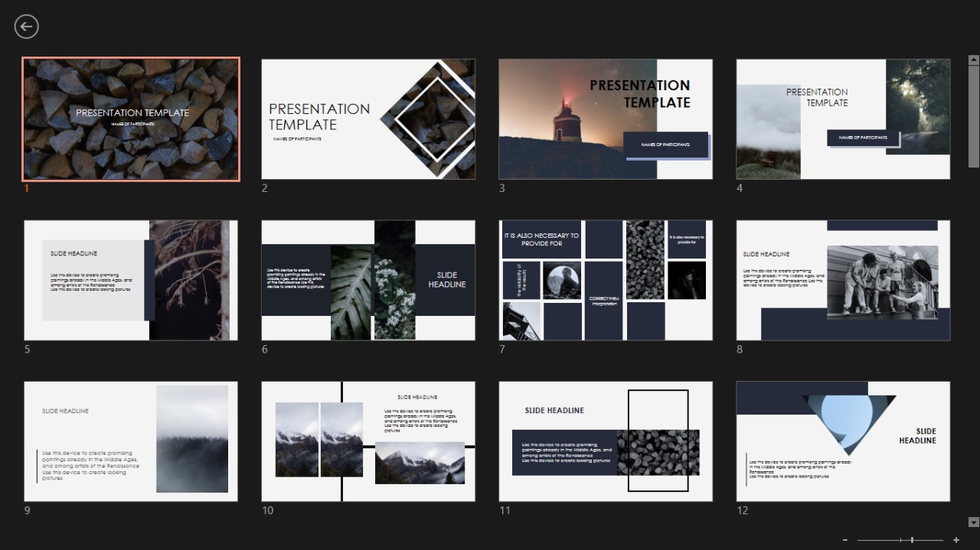Select slide 5 with dried plant photo
The height and width of the screenshot is (550, 980).
click(131, 280)
